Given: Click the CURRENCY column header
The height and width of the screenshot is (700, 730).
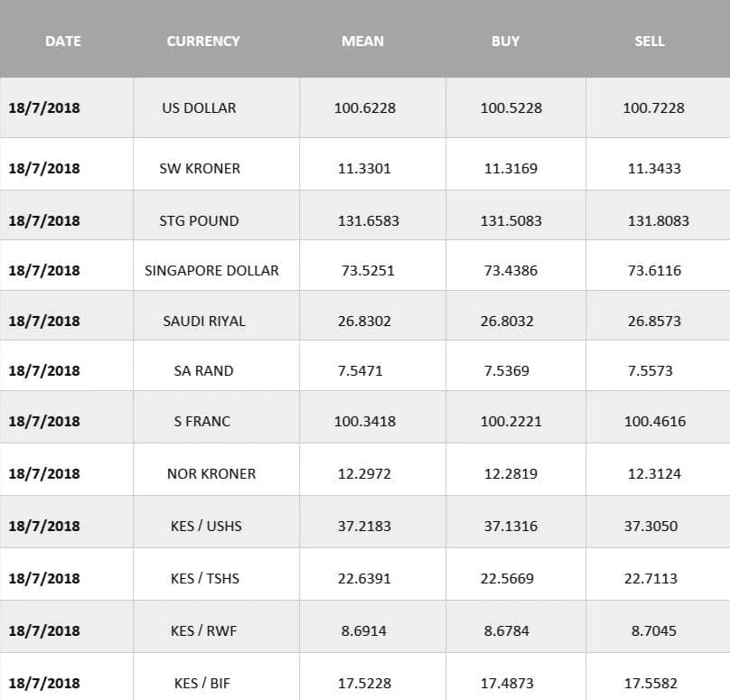Looking at the screenshot, I should (x=203, y=41).
